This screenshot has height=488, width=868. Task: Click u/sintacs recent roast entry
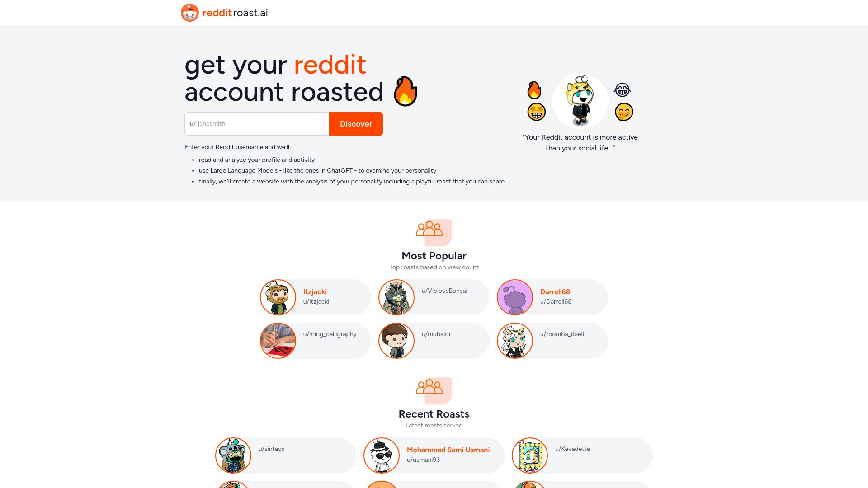click(285, 455)
